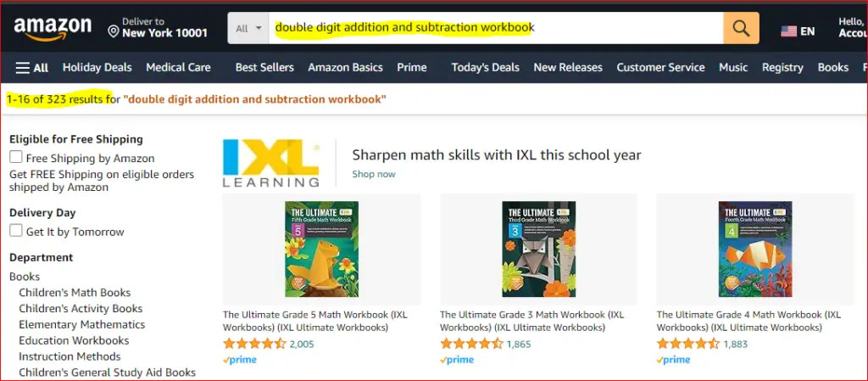The width and height of the screenshot is (868, 381).
Task: Open Children's Math Books department link
Action: coord(75,293)
